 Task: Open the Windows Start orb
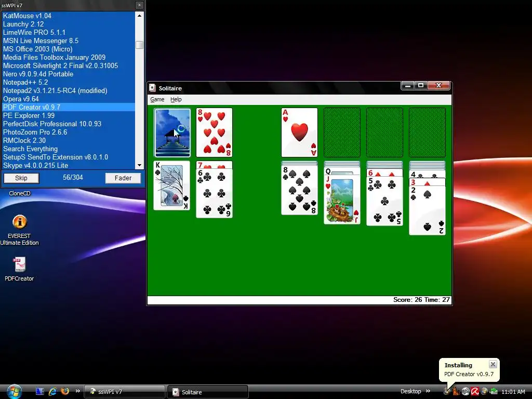tap(14, 392)
